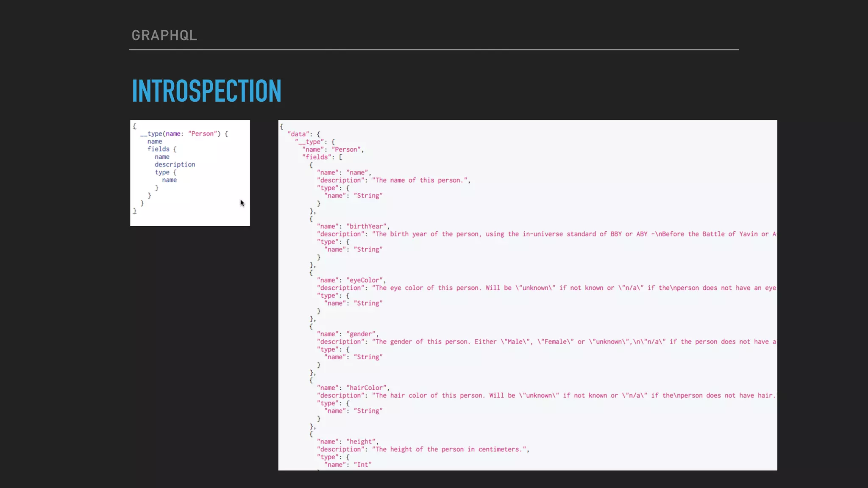Click the "String" type name under hairColor
The width and height of the screenshot is (868, 488).
pyautogui.click(x=368, y=411)
